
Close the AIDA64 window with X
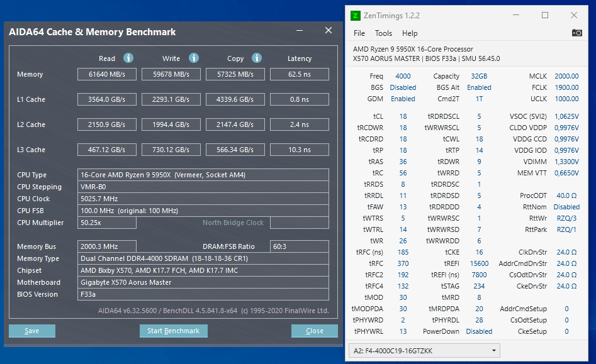coord(329,30)
